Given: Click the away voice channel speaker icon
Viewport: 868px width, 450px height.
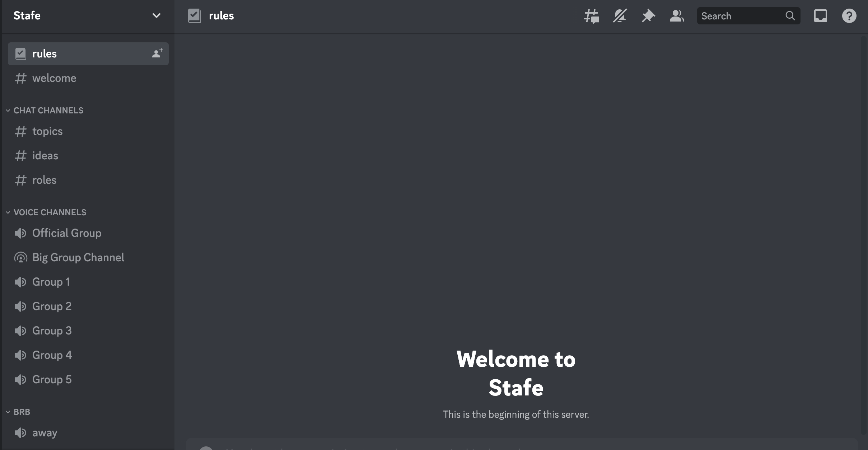Looking at the screenshot, I should 20,433.
